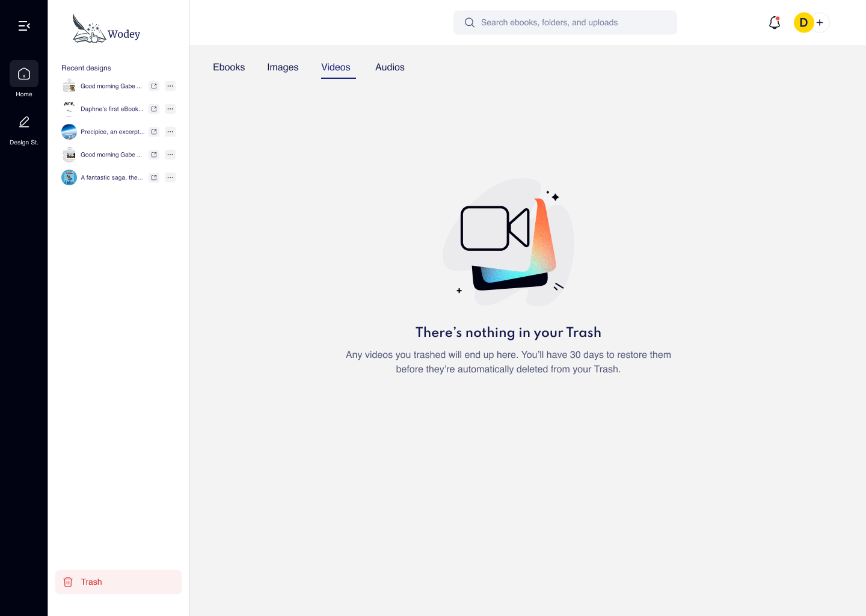Open Precipice excerpt design thumbnail
The image size is (866, 616).
tap(69, 132)
